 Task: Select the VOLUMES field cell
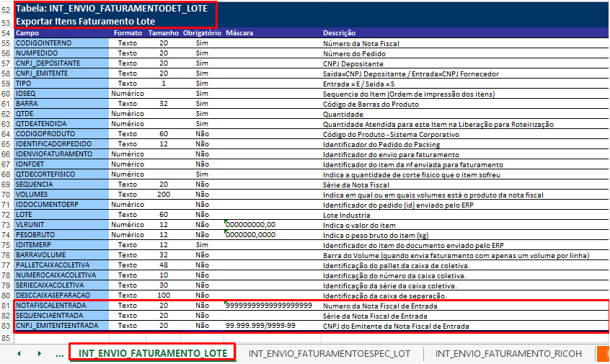pos(62,195)
